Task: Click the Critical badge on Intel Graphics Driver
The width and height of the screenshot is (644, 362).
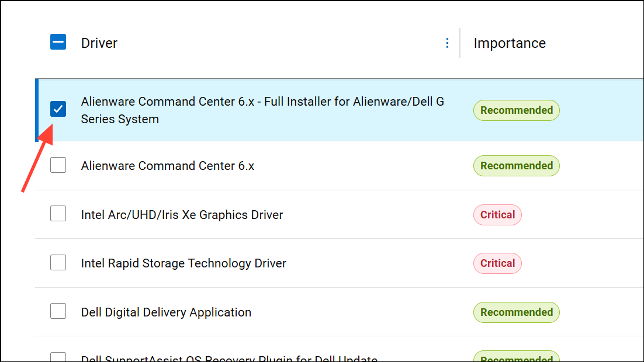Action: pyautogui.click(x=497, y=214)
